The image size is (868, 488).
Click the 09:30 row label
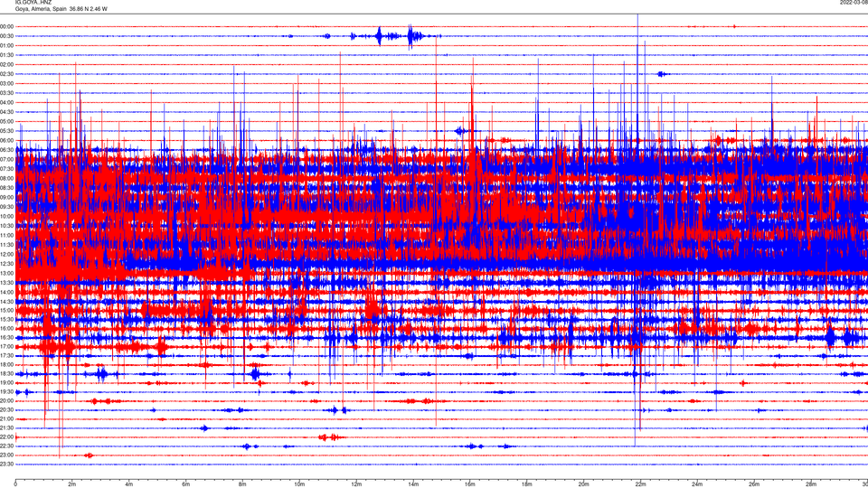pos(6,206)
